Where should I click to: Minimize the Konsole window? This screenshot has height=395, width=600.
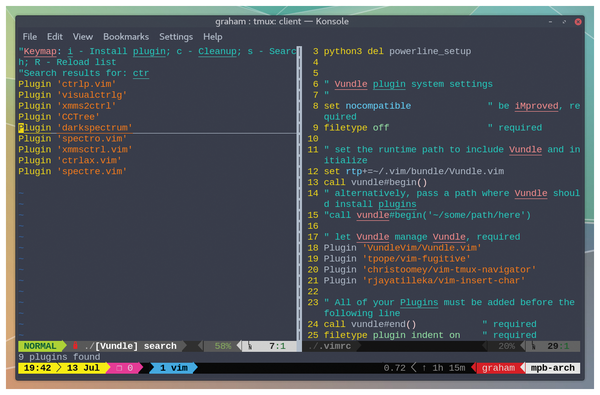pyautogui.click(x=550, y=22)
